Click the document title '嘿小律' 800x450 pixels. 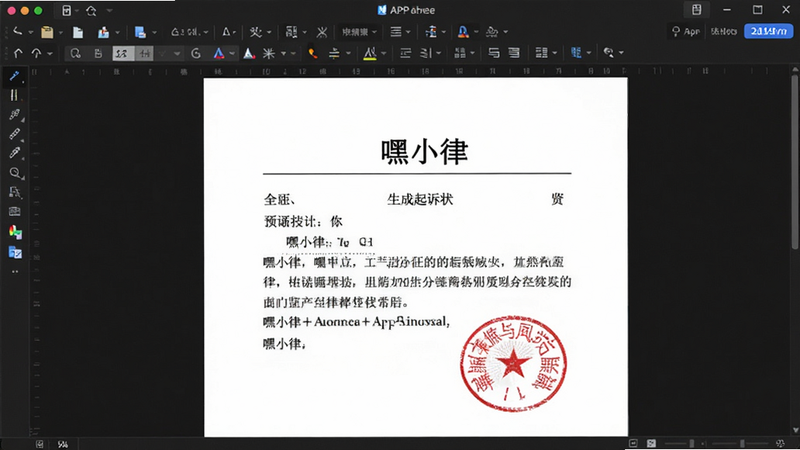coord(424,151)
